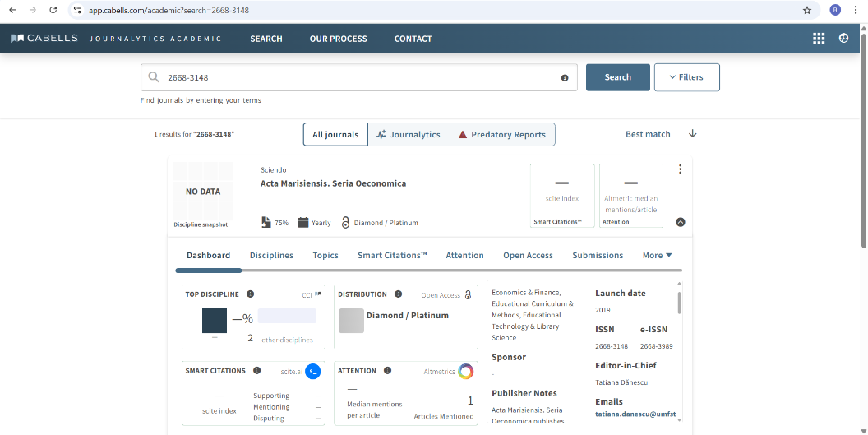Click the dark blue top discipline swatch
Screen dimensions: 868x435
215,321
